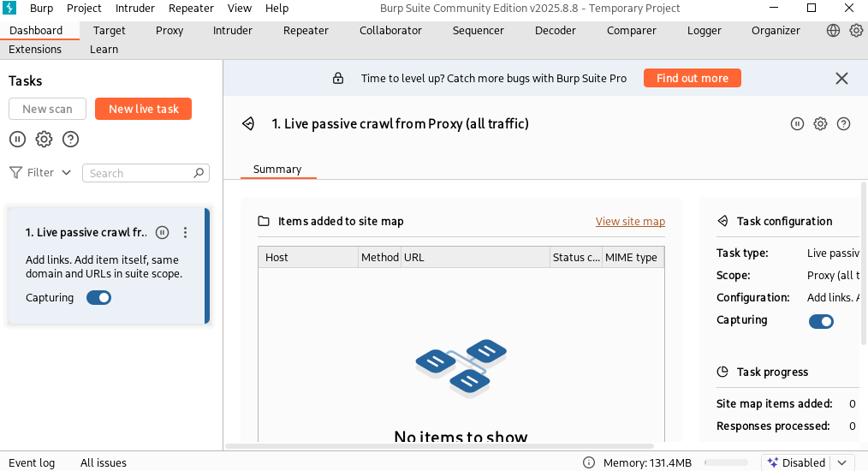Open the View site map link
This screenshot has height=471, width=868.
[630, 221]
